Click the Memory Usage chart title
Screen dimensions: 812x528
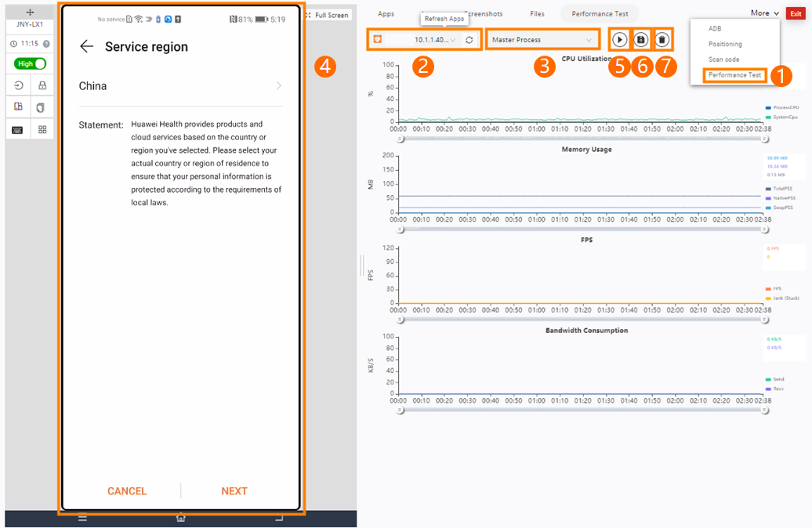pyautogui.click(x=587, y=149)
